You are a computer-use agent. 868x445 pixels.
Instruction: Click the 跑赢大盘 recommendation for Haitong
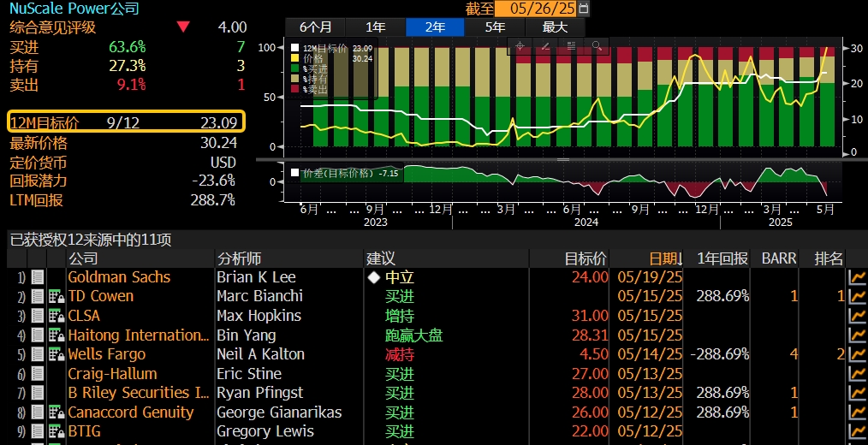click(414, 335)
